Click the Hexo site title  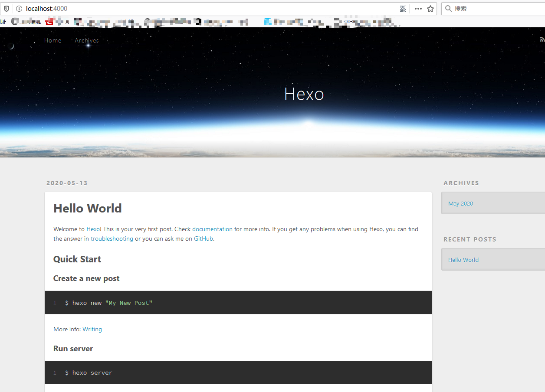click(304, 94)
